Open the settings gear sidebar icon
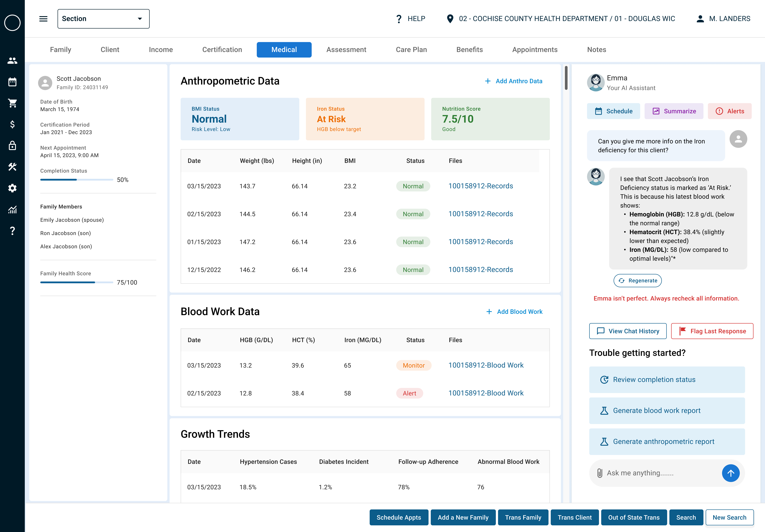 pos(12,188)
